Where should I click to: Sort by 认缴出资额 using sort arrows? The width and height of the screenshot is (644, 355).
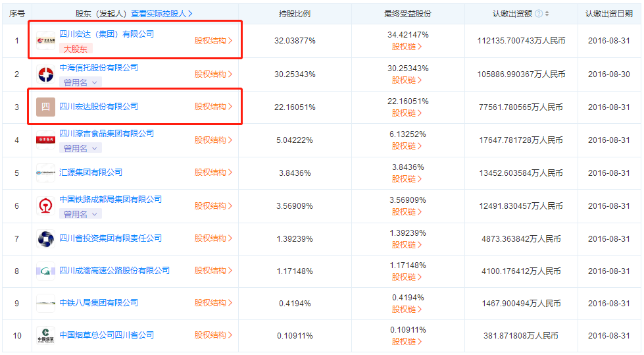[x=547, y=14]
